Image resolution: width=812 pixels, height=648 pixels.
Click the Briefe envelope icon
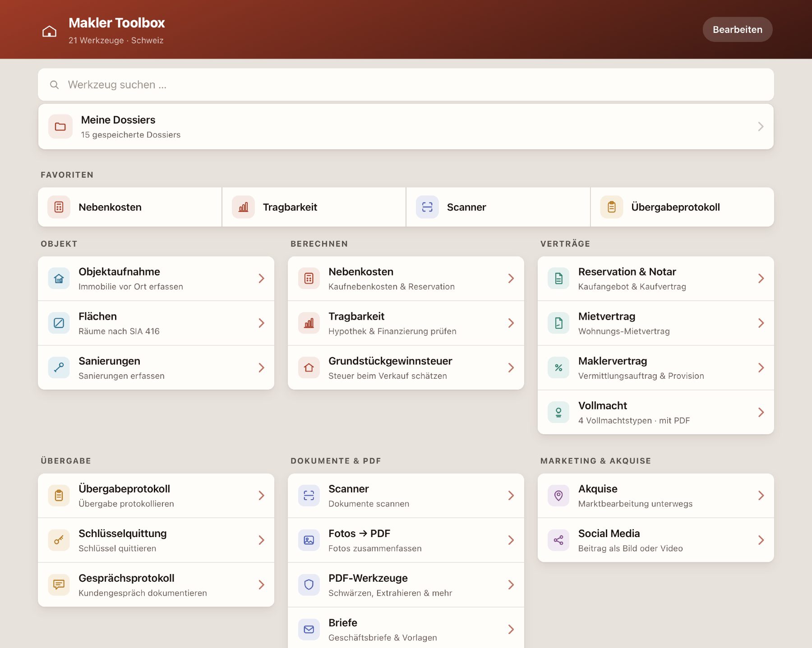tap(309, 630)
